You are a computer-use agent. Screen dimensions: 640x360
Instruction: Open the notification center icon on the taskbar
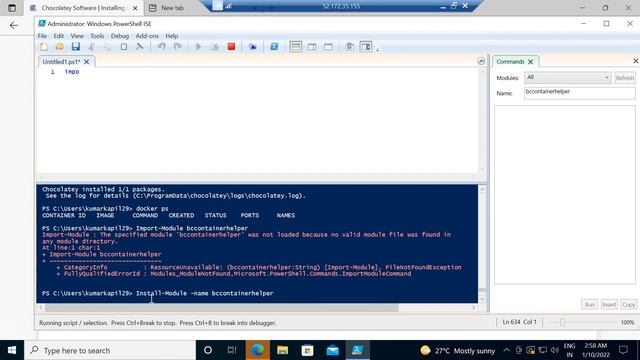(x=623, y=350)
